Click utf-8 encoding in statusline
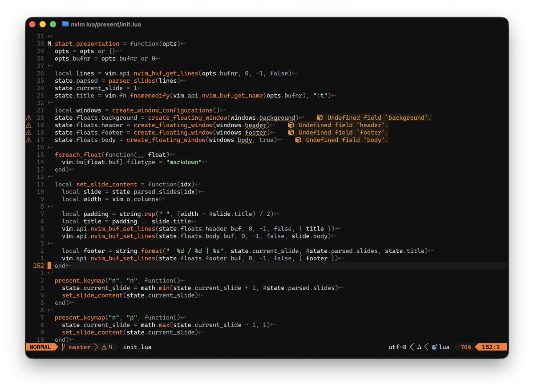Screen dimensions: 534x392 pyautogui.click(x=397, y=347)
